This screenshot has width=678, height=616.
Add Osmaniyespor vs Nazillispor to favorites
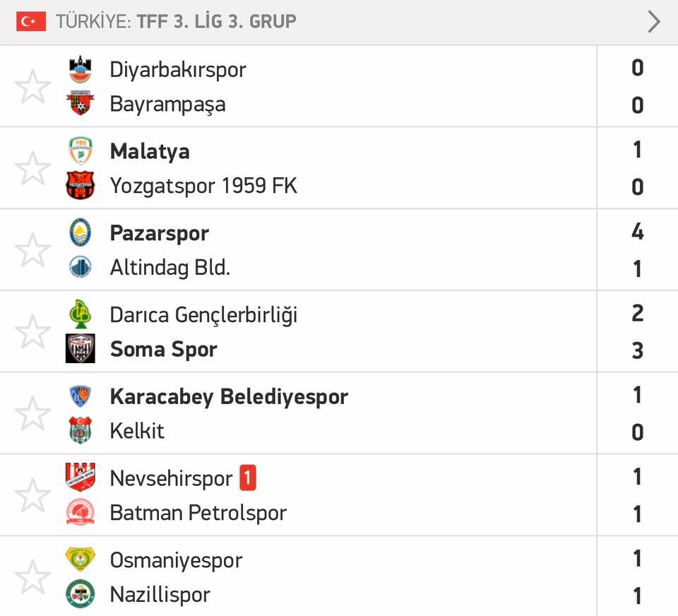32,576
